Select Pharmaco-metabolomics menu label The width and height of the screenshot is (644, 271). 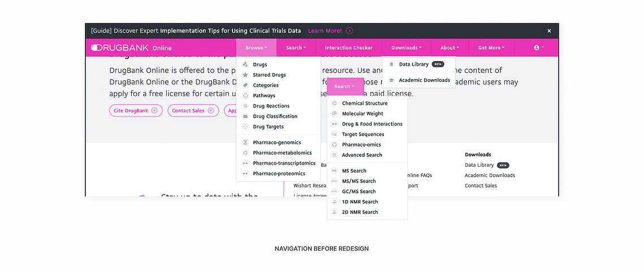point(282,153)
